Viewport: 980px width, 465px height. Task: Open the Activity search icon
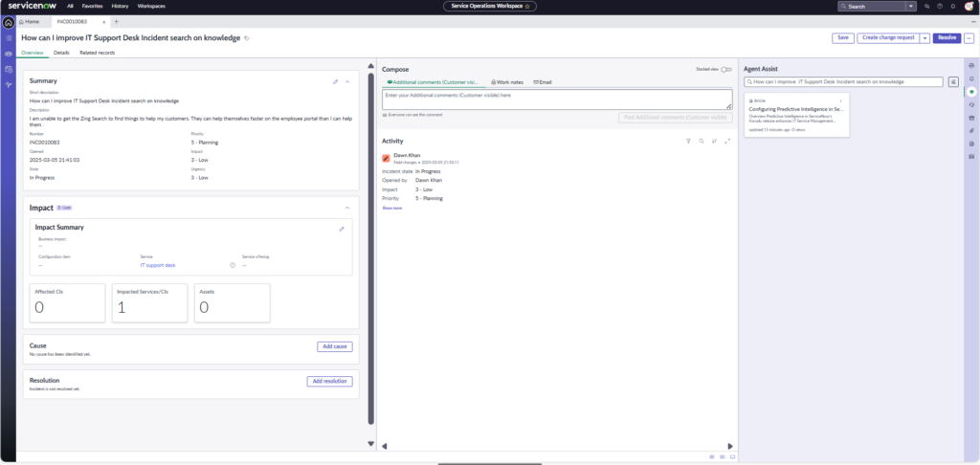[x=701, y=141]
